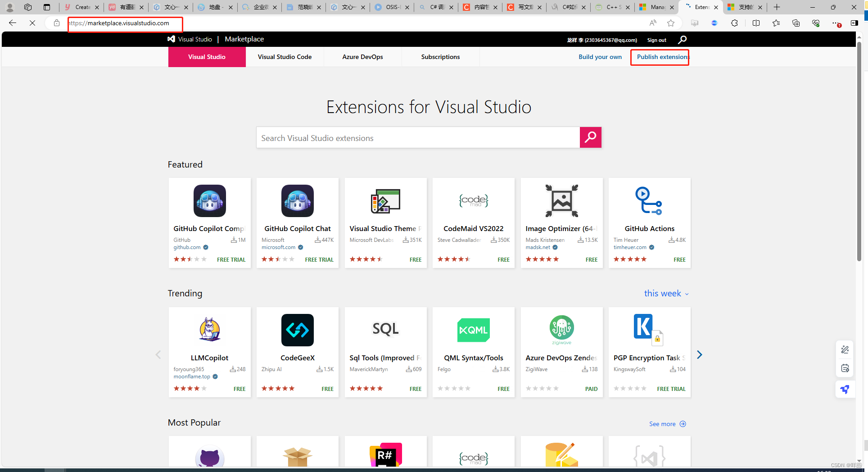Close the 'Create' browser tab

96,7
